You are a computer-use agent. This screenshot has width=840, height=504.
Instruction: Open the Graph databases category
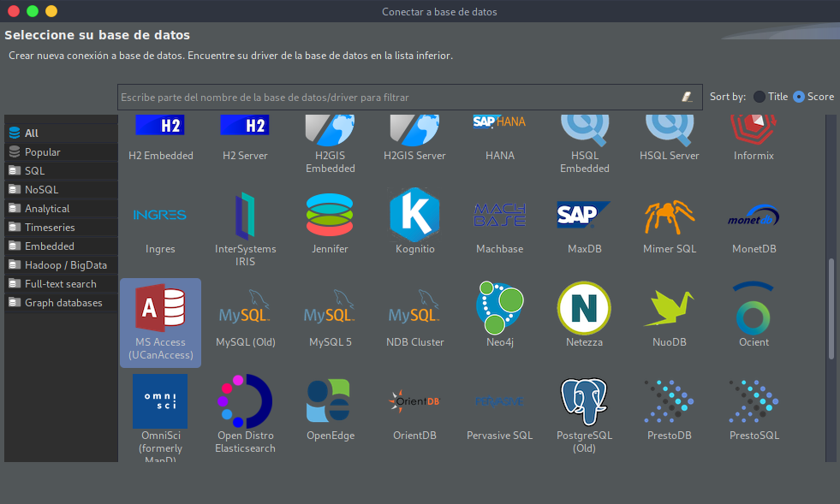point(61,303)
